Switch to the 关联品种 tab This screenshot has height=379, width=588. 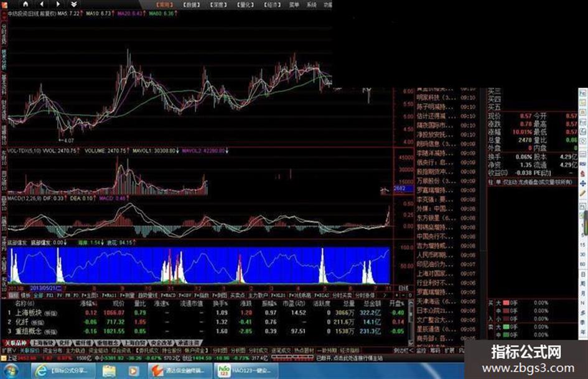[x=16, y=343]
